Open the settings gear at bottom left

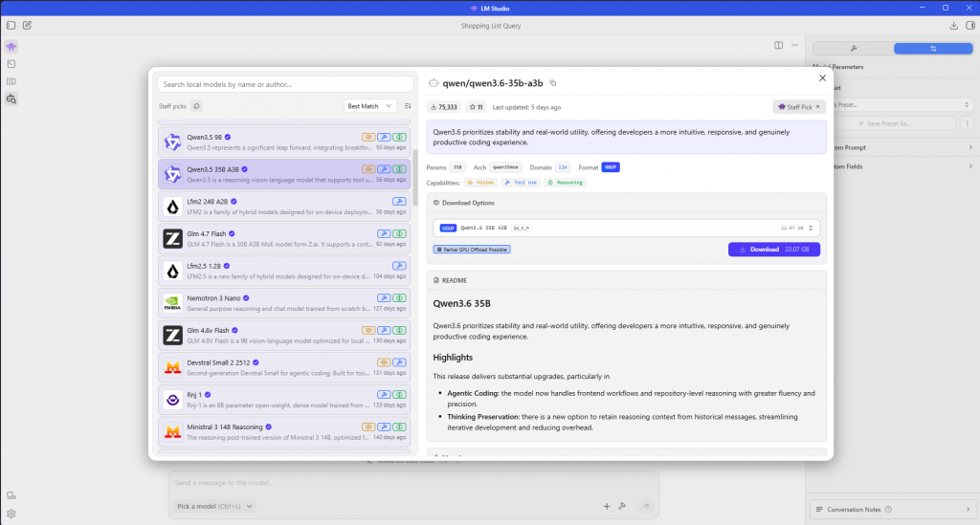tap(11, 514)
